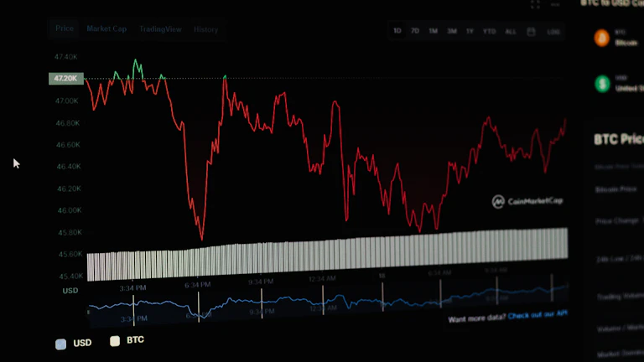Switch to the Market Cap tab

(106, 29)
